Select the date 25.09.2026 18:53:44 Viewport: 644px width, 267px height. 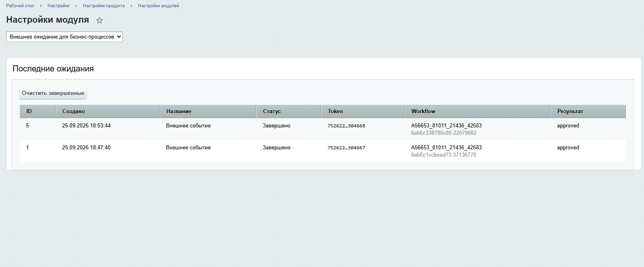[86, 126]
